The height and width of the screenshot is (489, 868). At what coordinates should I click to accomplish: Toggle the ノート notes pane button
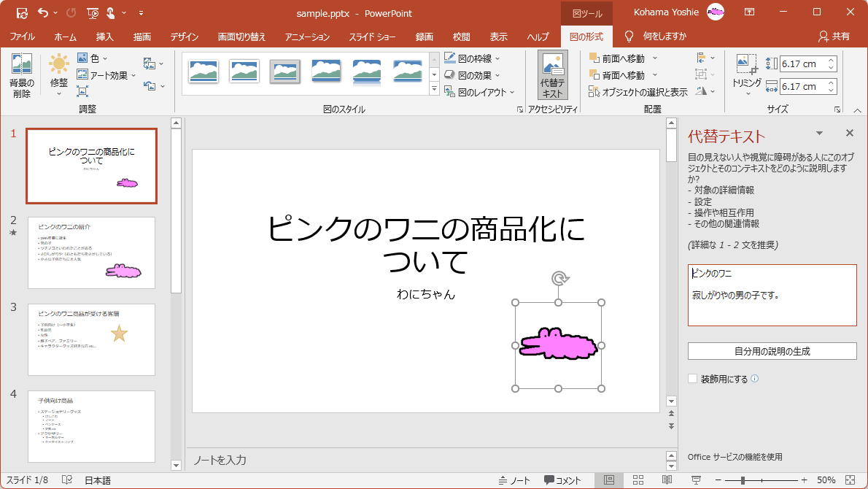514,480
